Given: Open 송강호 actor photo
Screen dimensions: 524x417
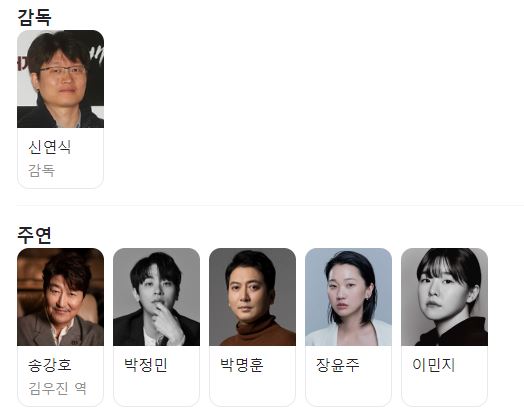Looking at the screenshot, I should (x=60, y=297).
